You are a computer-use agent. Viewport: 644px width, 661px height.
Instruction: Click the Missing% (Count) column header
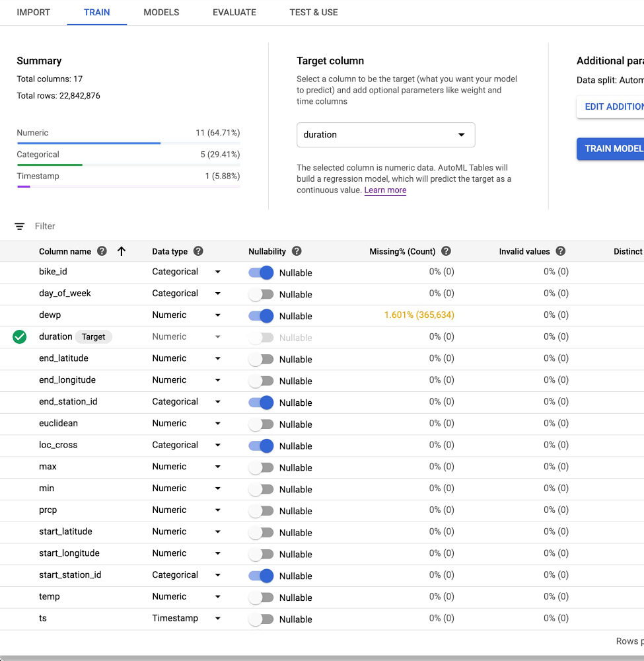[402, 252]
